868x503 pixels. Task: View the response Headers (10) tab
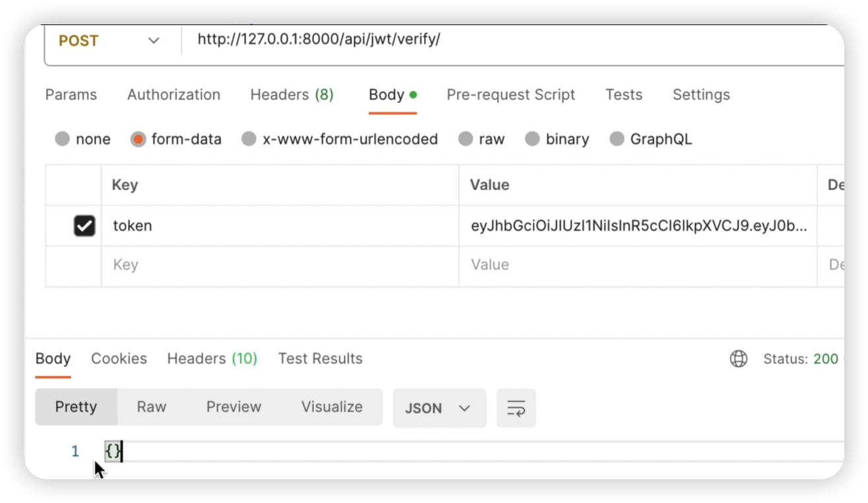[212, 358]
